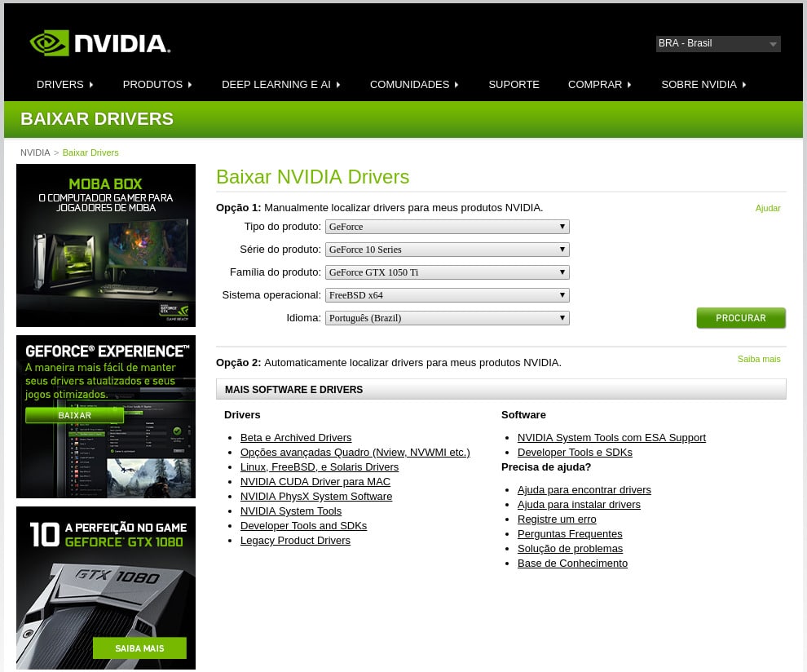Click Baixar in GeForce Experience banner
This screenshot has width=807, height=672.
[74, 415]
